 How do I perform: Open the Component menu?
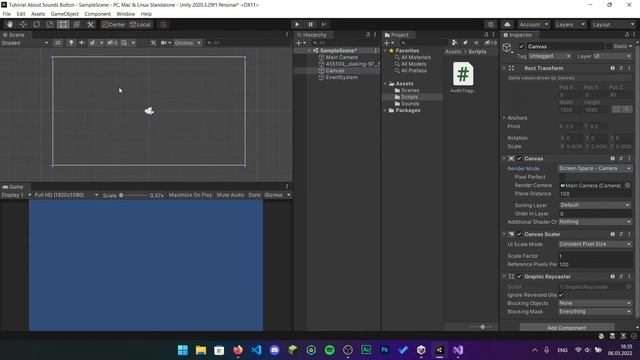pos(97,14)
